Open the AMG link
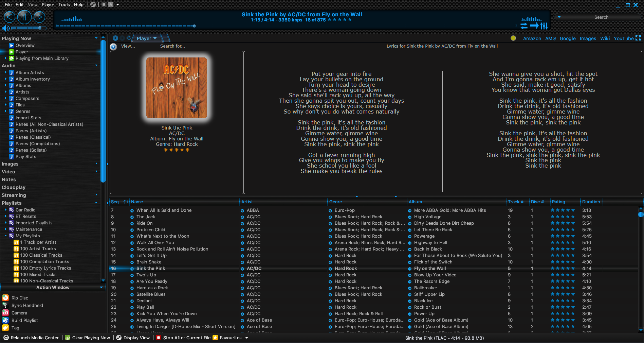 click(551, 38)
